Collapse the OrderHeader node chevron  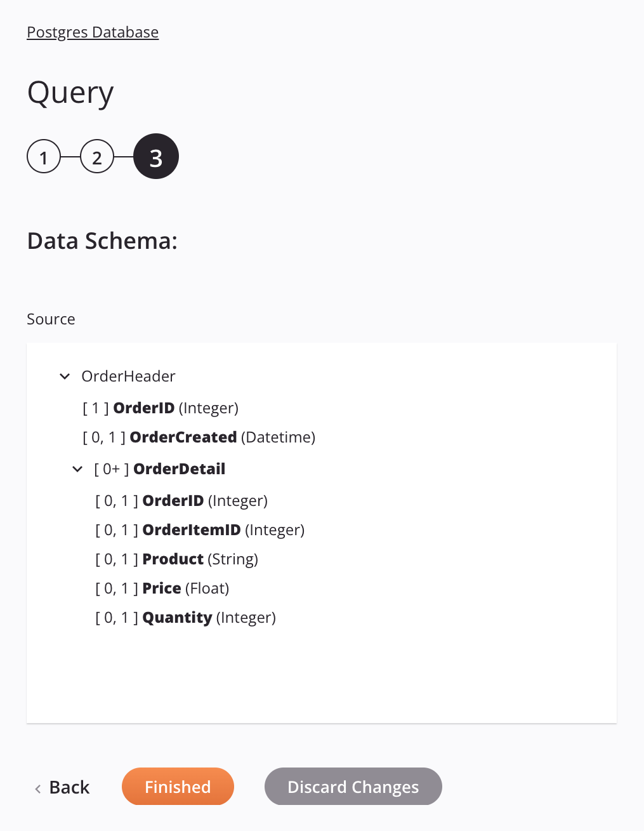coord(64,376)
